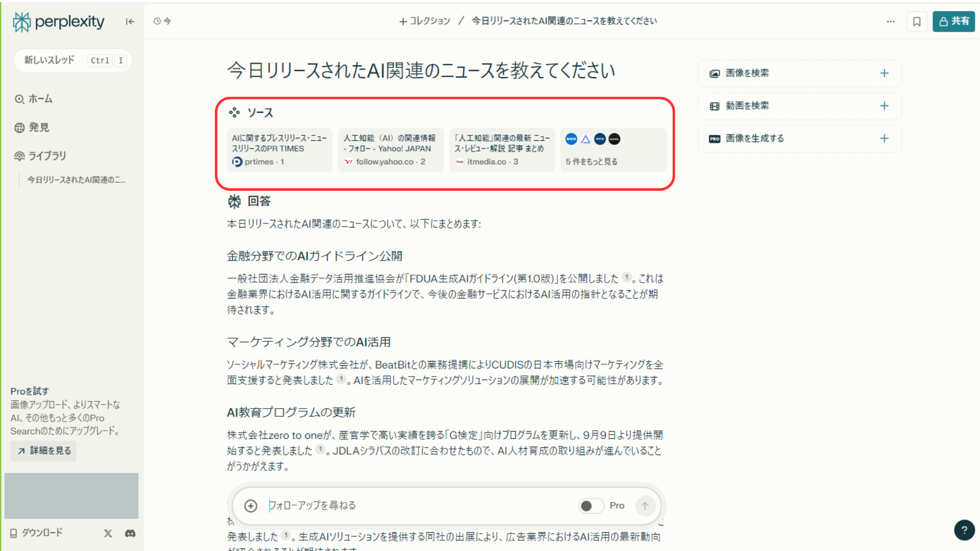Click heading AI教育プログラムの更新
980x551 pixels.
(x=291, y=412)
